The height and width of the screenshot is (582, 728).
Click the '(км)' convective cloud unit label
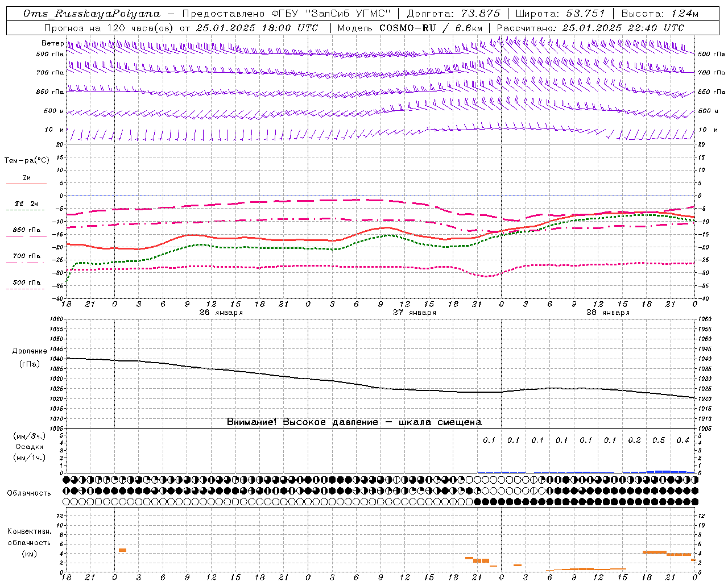coord(30,554)
